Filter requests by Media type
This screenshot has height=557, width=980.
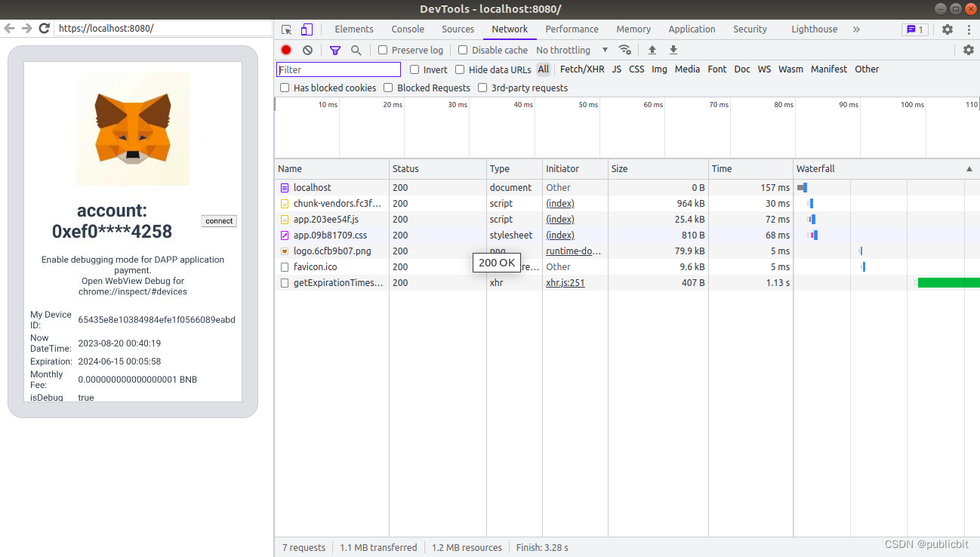tap(687, 69)
